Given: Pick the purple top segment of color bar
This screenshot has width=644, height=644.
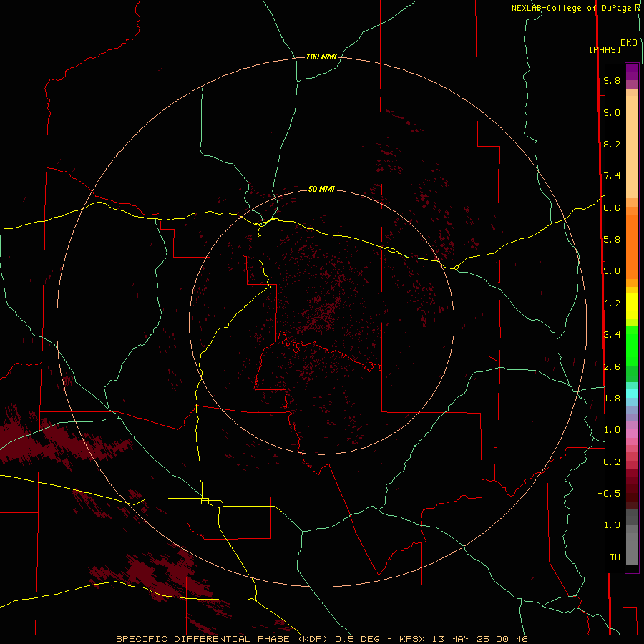Looking at the screenshot, I should click(632, 72).
